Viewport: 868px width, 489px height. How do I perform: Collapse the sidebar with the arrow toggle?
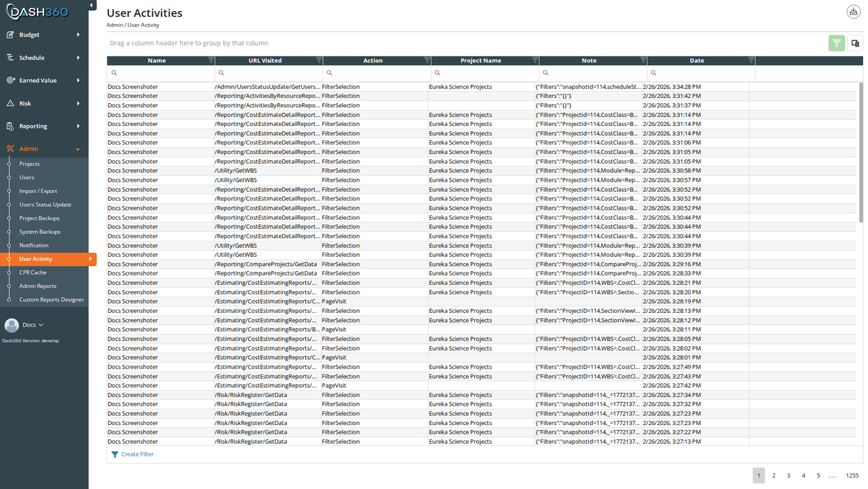pyautogui.click(x=92, y=6)
